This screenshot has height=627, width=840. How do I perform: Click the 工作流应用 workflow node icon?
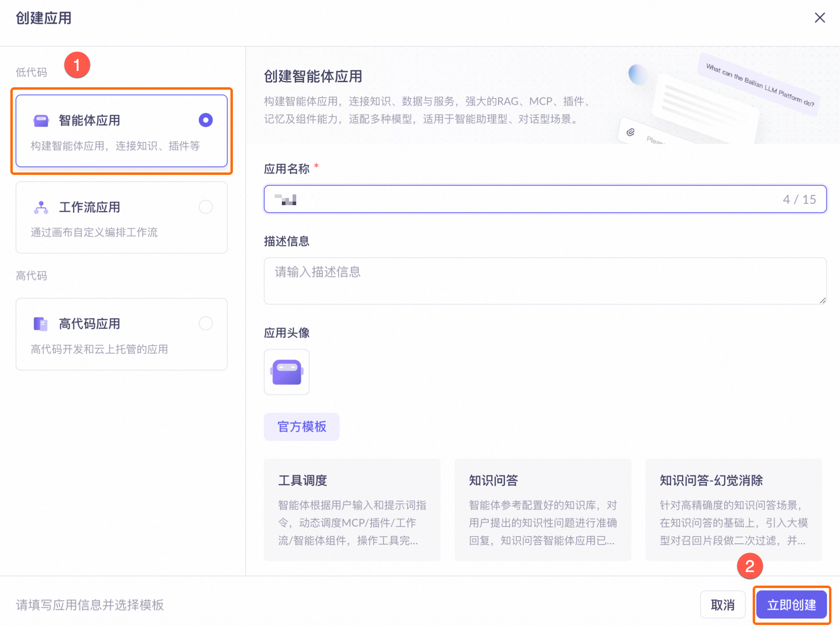pyautogui.click(x=41, y=207)
